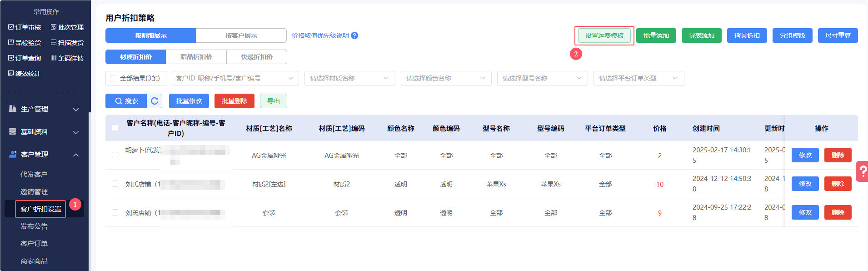Image resolution: width=868 pixels, height=271 pixels.
Task: Click the blue question mark help icon
Action: (354, 35)
